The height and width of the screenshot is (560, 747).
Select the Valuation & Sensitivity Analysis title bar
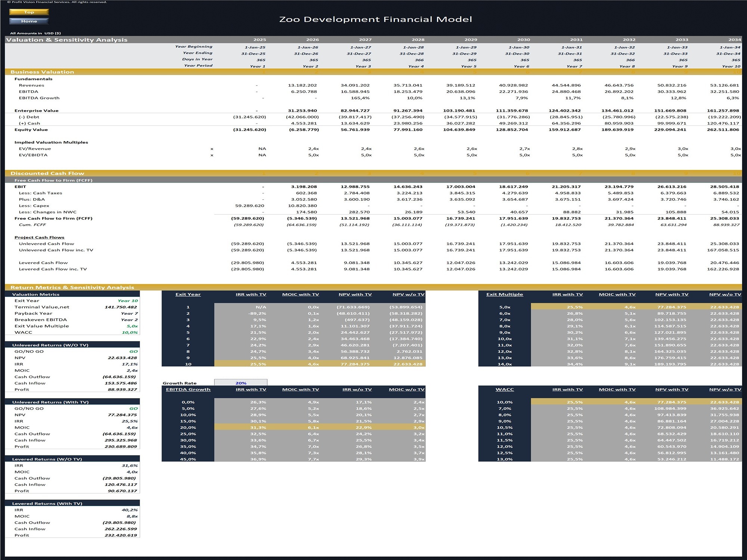coord(66,39)
